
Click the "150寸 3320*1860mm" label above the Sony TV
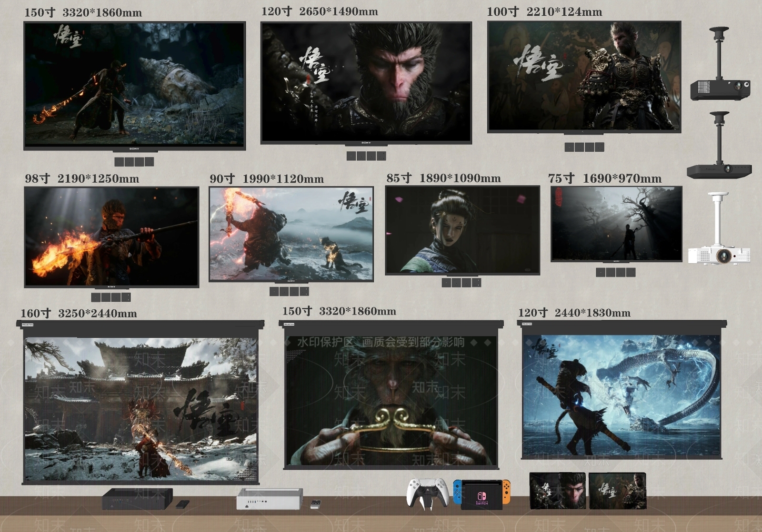(x=83, y=12)
